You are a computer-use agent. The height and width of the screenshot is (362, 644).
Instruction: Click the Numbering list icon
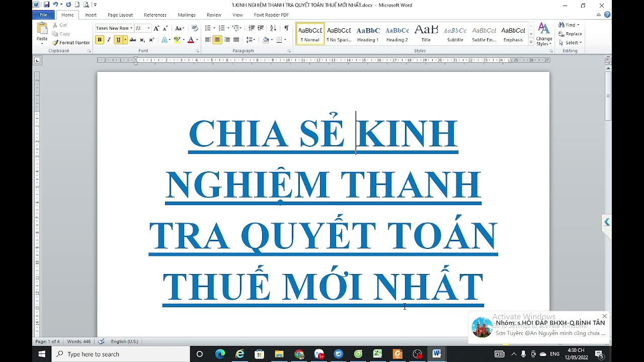[222, 28]
